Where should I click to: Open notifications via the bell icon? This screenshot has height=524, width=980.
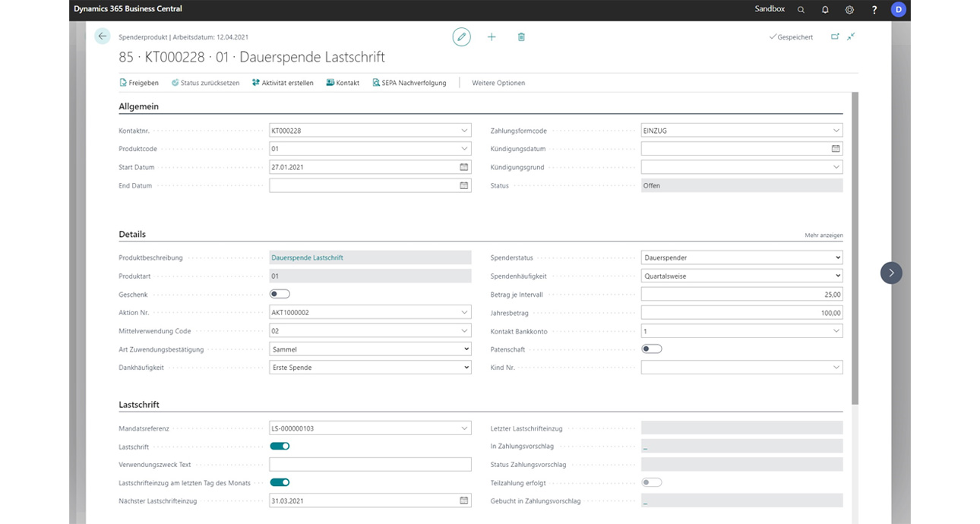tap(825, 10)
